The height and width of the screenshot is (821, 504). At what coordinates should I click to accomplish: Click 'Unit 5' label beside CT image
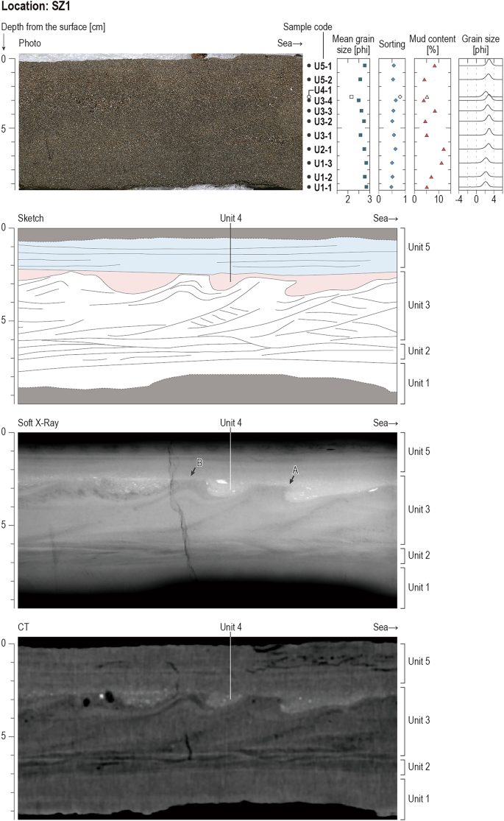(x=419, y=661)
